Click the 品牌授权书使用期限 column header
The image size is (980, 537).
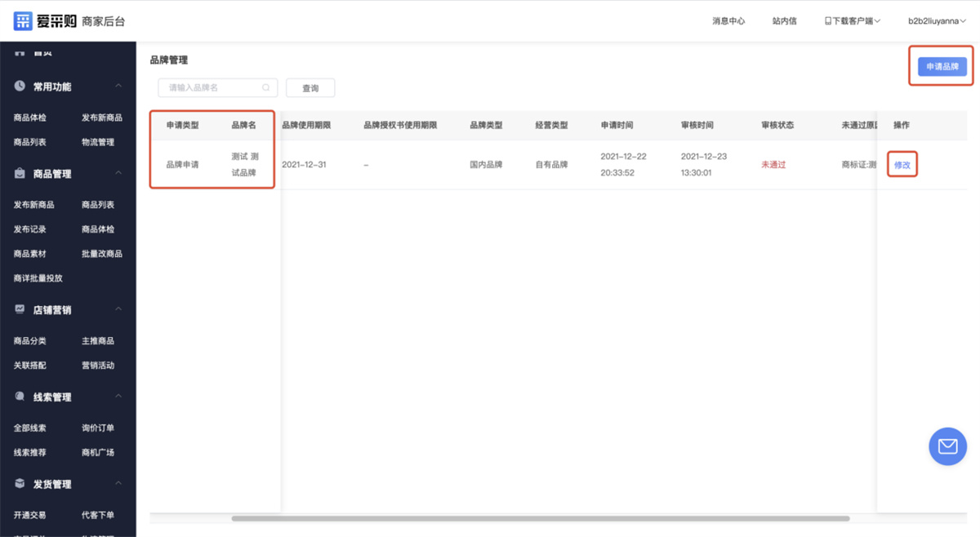click(400, 125)
